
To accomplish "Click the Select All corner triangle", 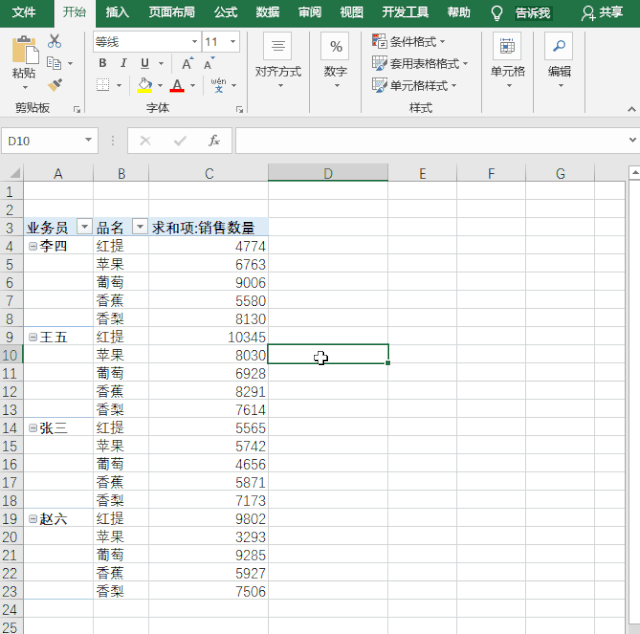I will 13,174.
